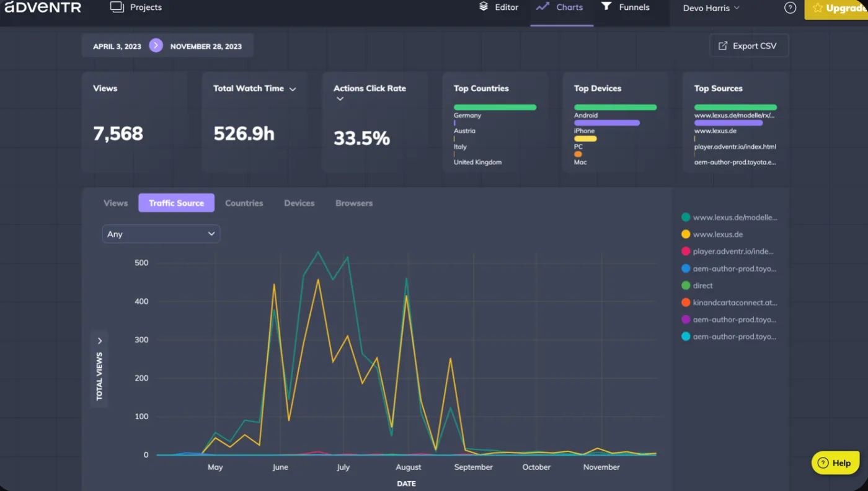Expand the Actions Click Rate chevron
The width and height of the screenshot is (868, 491).
[x=340, y=99]
